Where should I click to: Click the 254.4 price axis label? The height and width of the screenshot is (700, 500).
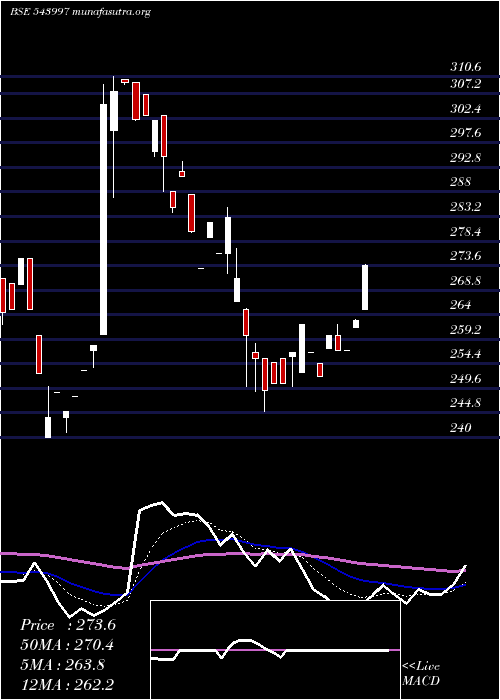tap(465, 354)
